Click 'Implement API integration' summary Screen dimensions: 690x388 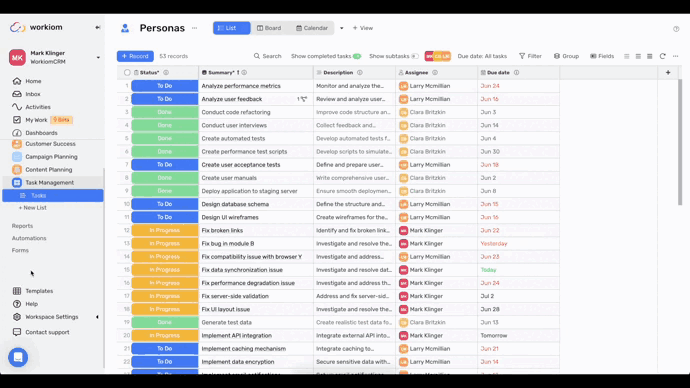(x=237, y=336)
